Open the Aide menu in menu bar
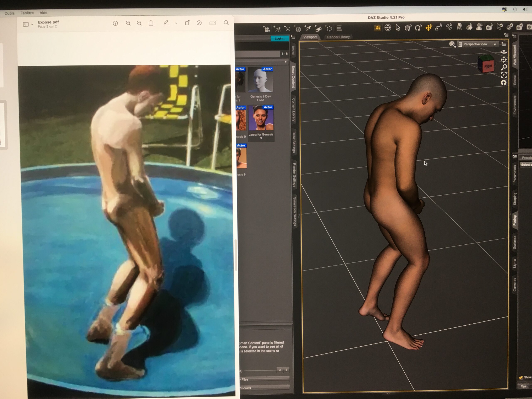532x399 pixels. pyautogui.click(x=43, y=13)
